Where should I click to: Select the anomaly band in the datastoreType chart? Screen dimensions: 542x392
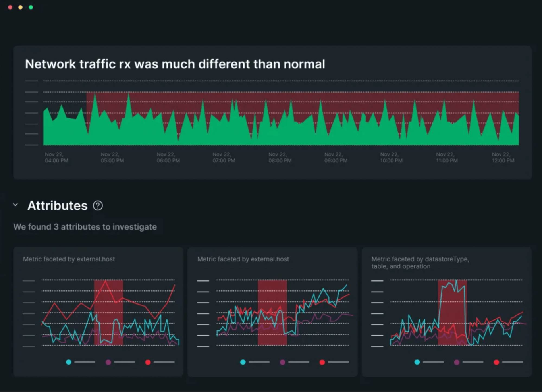pos(453,312)
